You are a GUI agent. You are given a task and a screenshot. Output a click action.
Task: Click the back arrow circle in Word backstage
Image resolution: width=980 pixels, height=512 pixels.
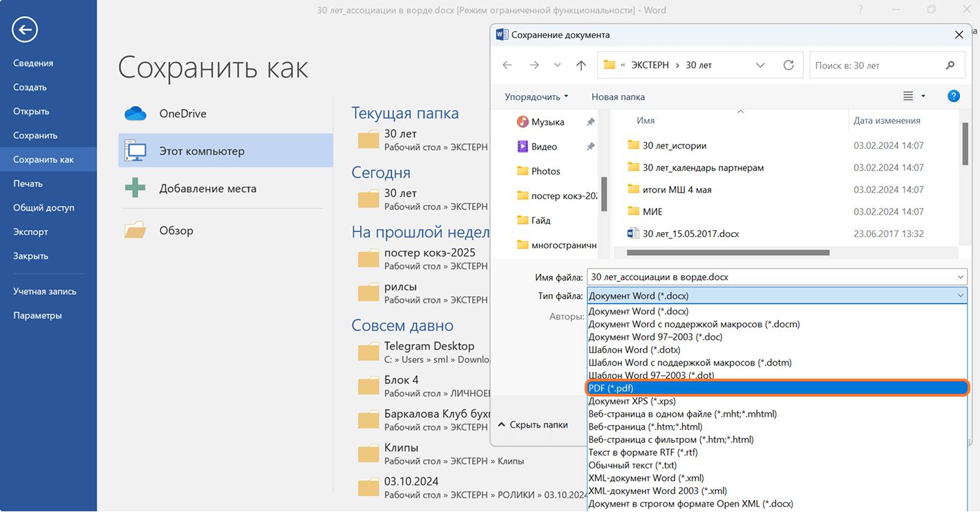tap(25, 29)
